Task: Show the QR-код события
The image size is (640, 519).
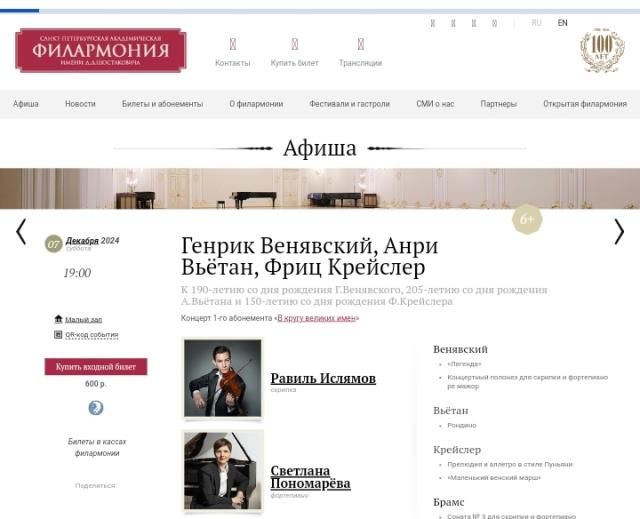Action: [92, 335]
